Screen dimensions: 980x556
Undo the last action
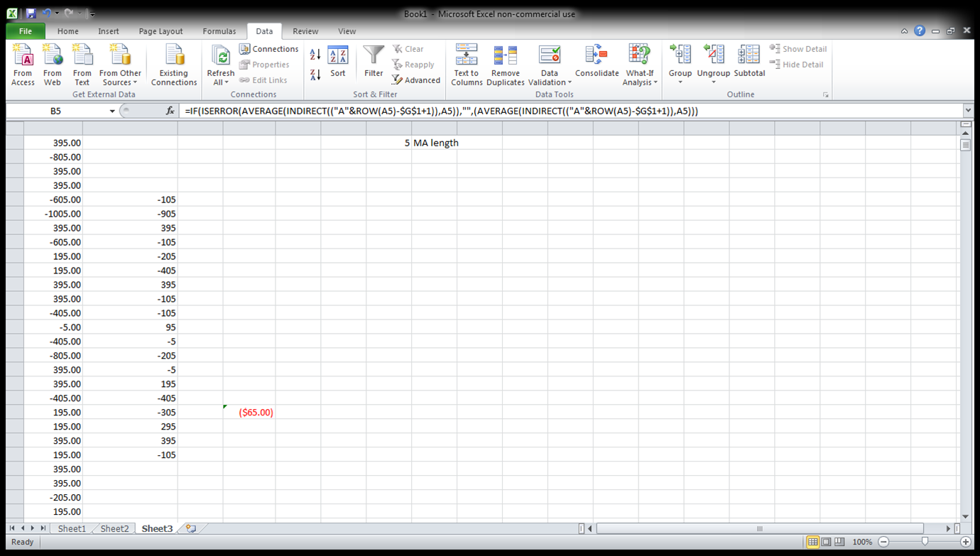point(46,13)
